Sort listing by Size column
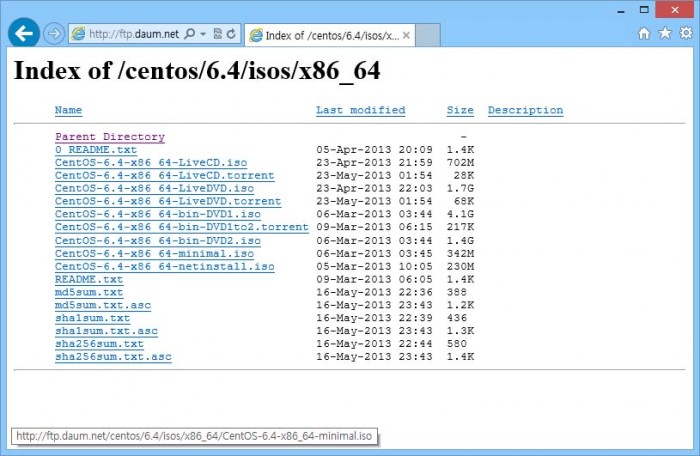Image resolution: width=700 pixels, height=456 pixels. [460, 110]
